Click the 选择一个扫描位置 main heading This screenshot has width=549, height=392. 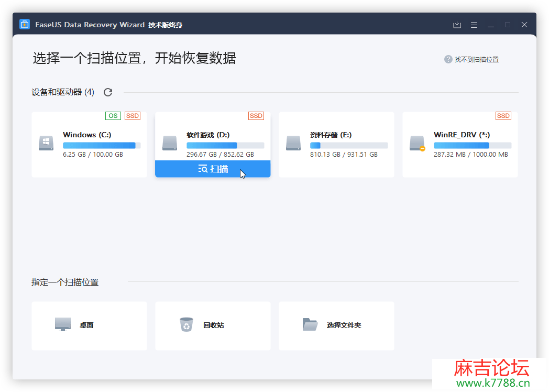135,58
